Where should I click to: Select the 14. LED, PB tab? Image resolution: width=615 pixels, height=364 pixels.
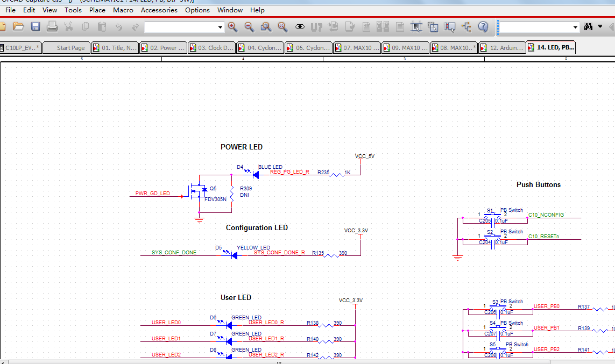551,47
